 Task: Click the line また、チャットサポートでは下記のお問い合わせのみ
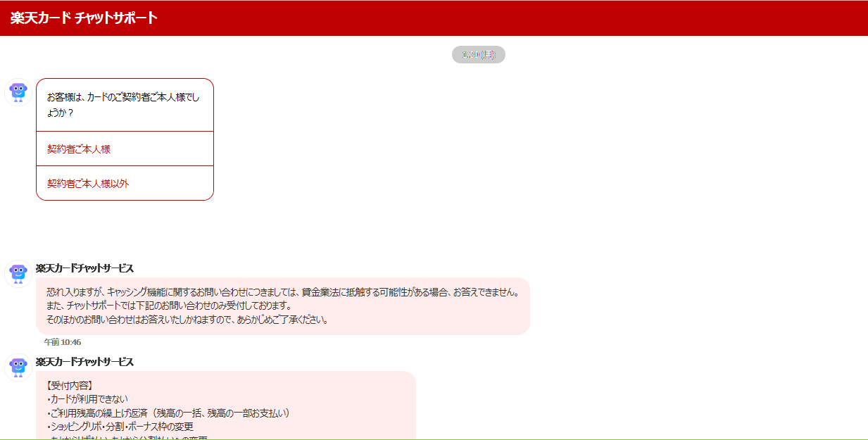pos(169,306)
